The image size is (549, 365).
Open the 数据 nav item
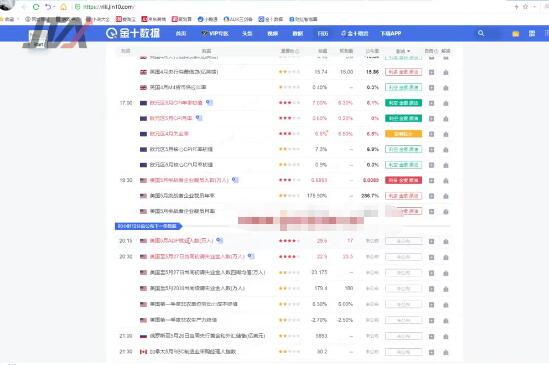298,34
